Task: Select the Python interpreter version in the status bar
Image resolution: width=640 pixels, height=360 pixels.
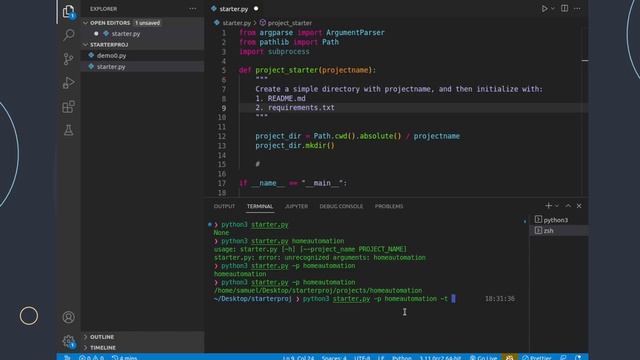Action: tap(440, 357)
